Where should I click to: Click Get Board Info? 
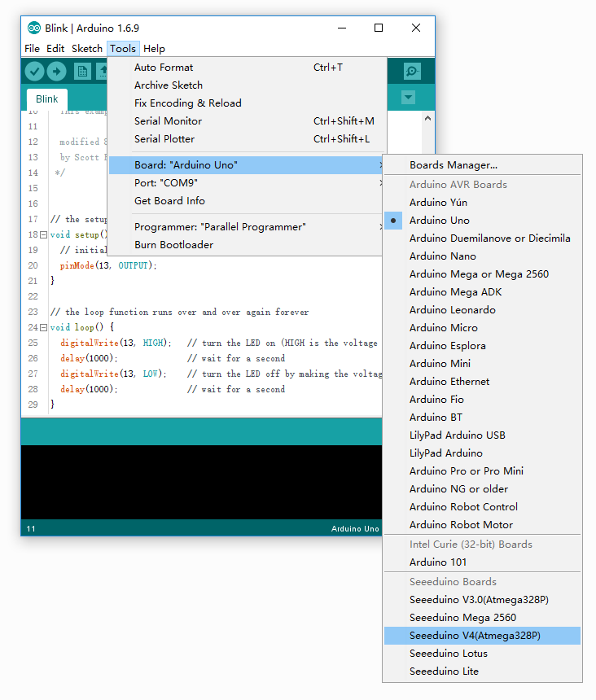(246, 201)
